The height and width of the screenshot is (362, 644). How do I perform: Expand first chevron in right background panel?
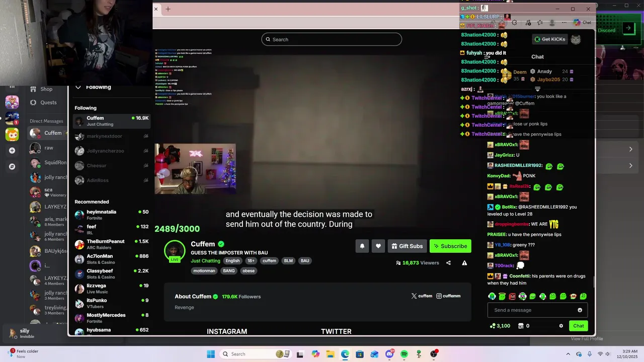pos(630,149)
